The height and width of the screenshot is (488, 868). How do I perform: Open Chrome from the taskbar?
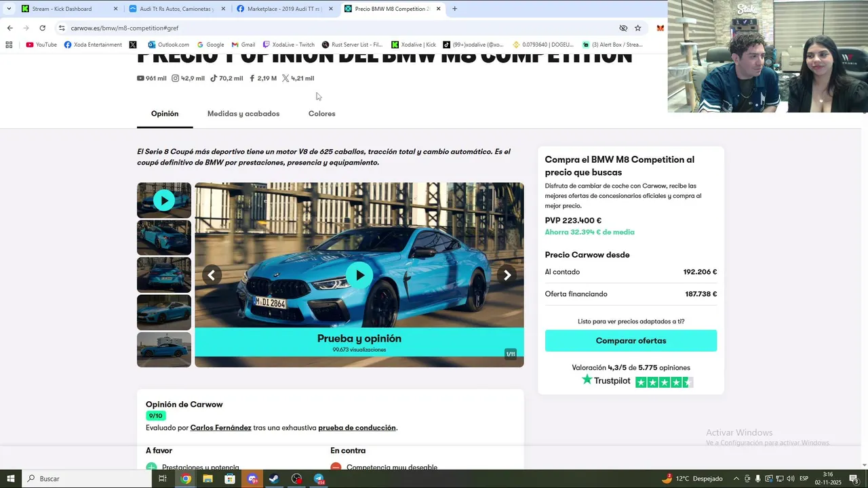point(186,479)
